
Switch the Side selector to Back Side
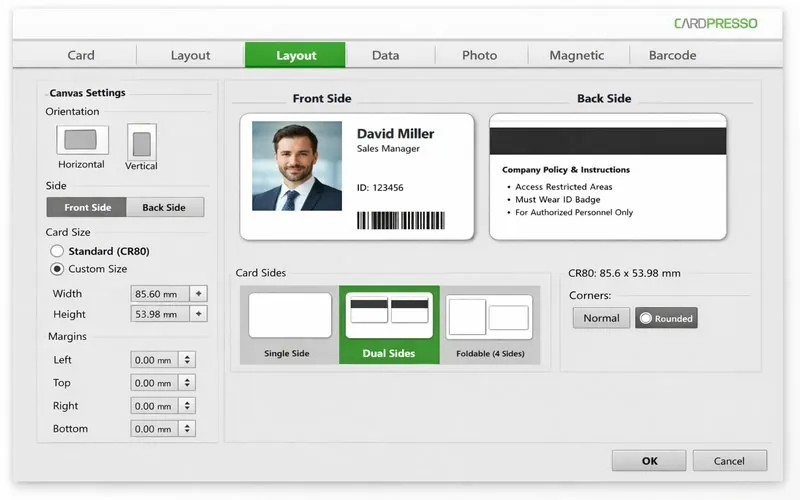(164, 207)
